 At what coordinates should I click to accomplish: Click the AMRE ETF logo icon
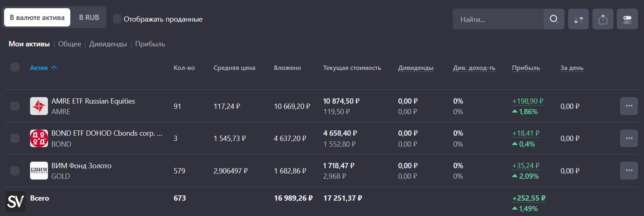[x=39, y=106]
